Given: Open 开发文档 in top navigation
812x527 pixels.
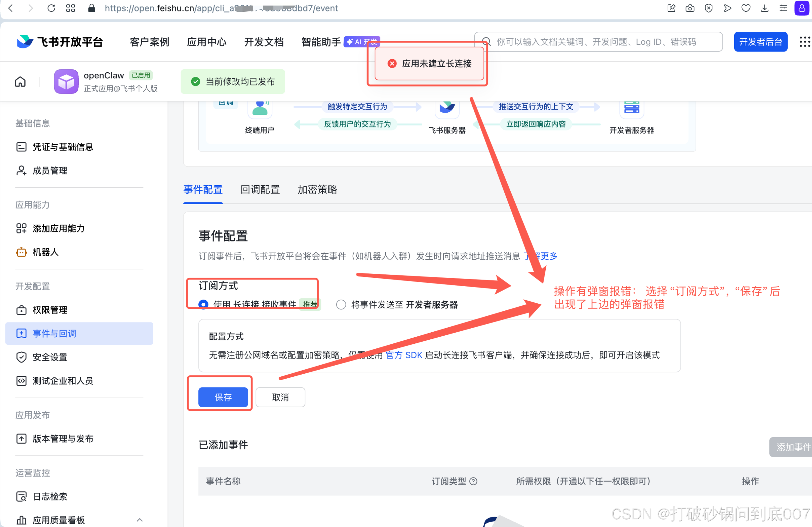Looking at the screenshot, I should 264,42.
